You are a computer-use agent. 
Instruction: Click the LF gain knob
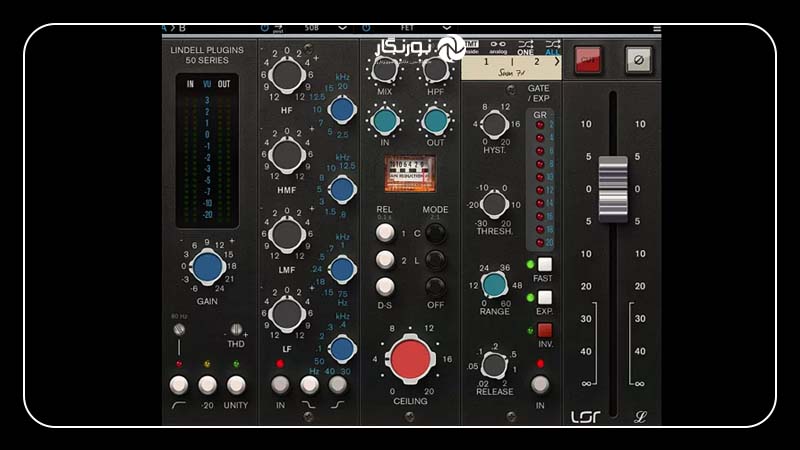287,314
